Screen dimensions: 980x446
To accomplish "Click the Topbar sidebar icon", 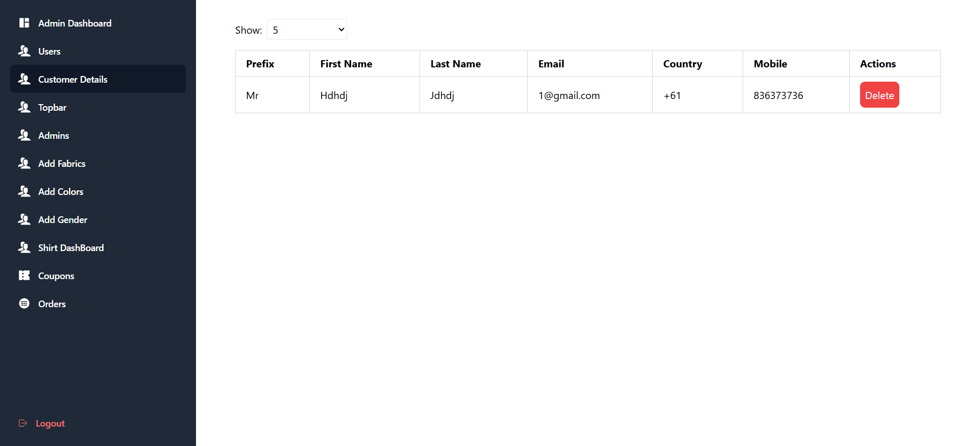I will click(24, 107).
